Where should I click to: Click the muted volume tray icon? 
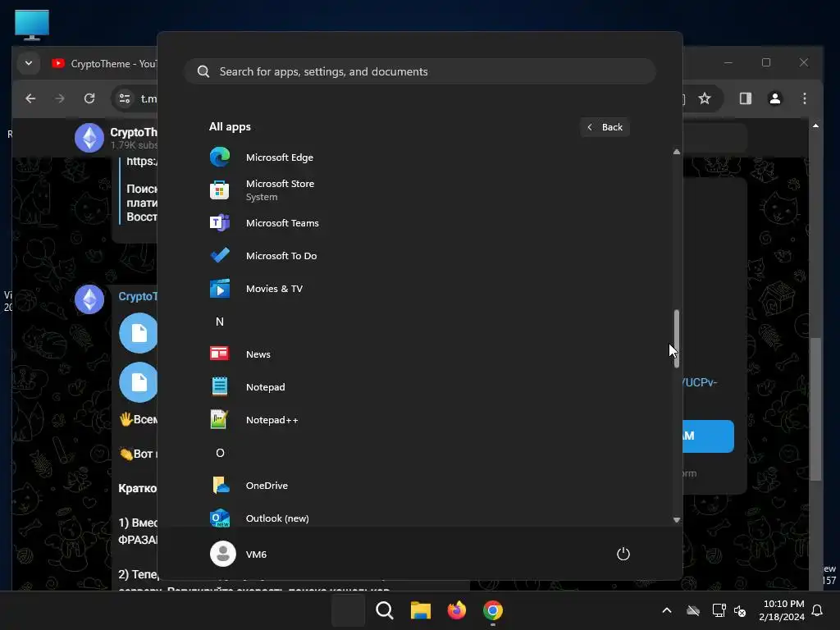point(740,610)
